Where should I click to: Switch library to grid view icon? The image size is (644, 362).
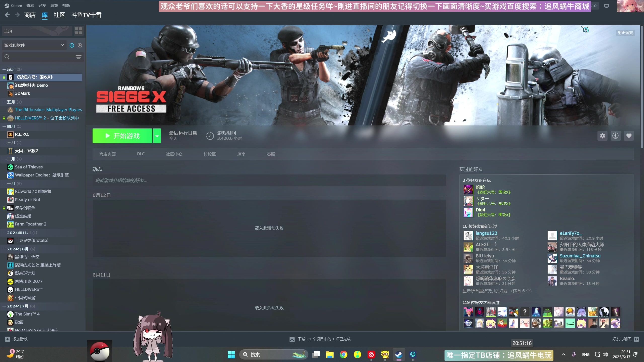(79, 31)
